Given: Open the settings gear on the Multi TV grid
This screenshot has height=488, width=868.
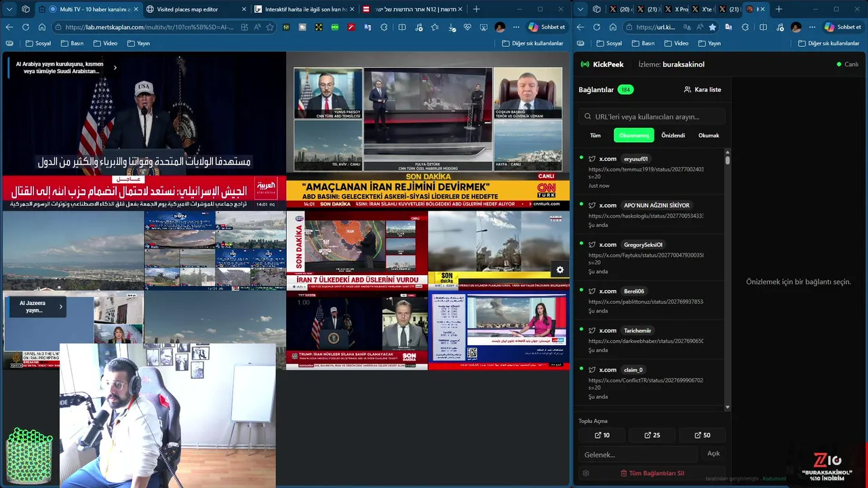Looking at the screenshot, I should point(560,270).
